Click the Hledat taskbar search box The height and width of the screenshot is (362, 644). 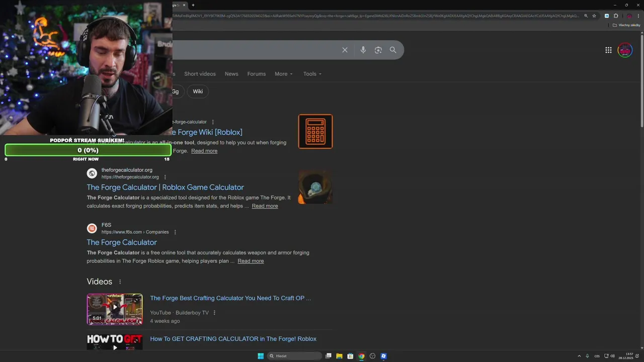[x=295, y=356]
